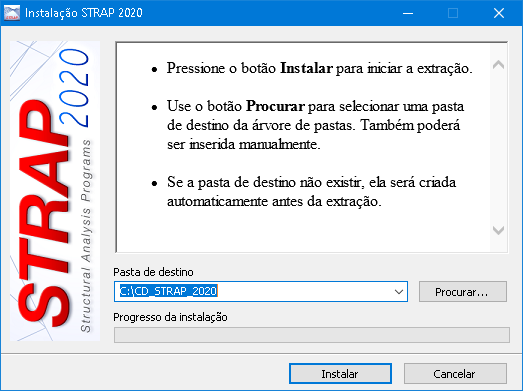
Task: Click the 'Progresso da instalação' label
Action: 170,317
